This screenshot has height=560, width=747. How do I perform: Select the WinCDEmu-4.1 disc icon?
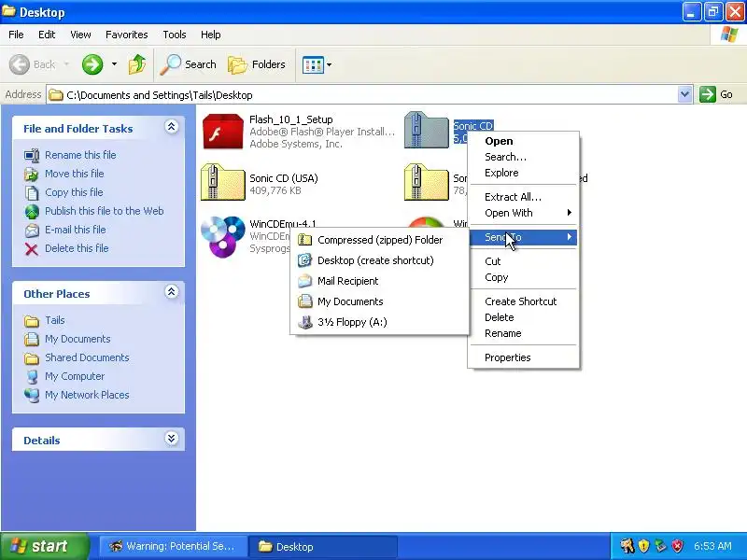point(222,236)
